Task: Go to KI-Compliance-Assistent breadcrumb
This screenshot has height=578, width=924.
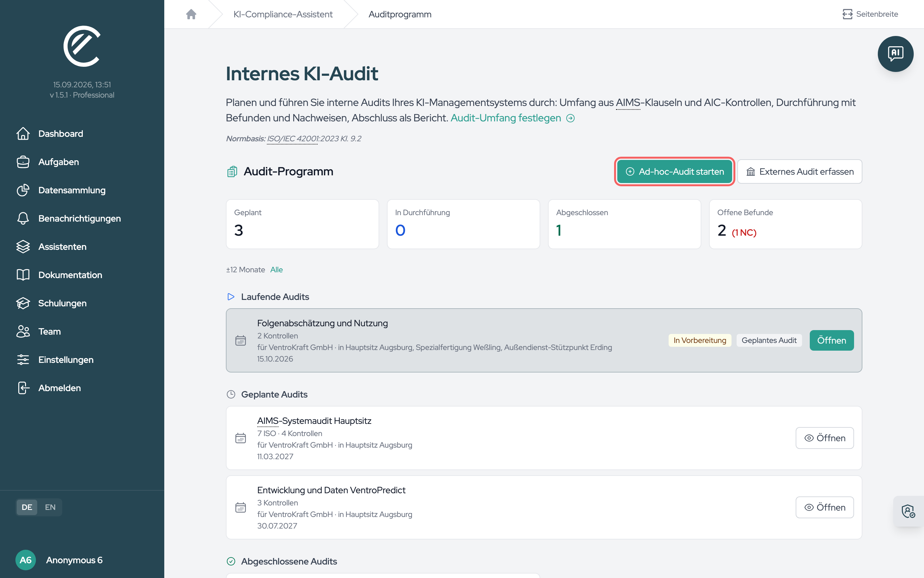Action: 283,14
